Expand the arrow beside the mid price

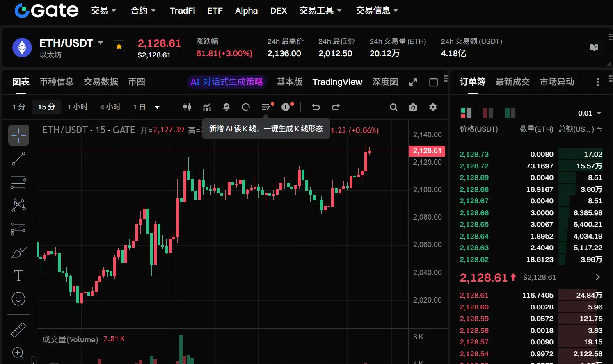pos(598,278)
